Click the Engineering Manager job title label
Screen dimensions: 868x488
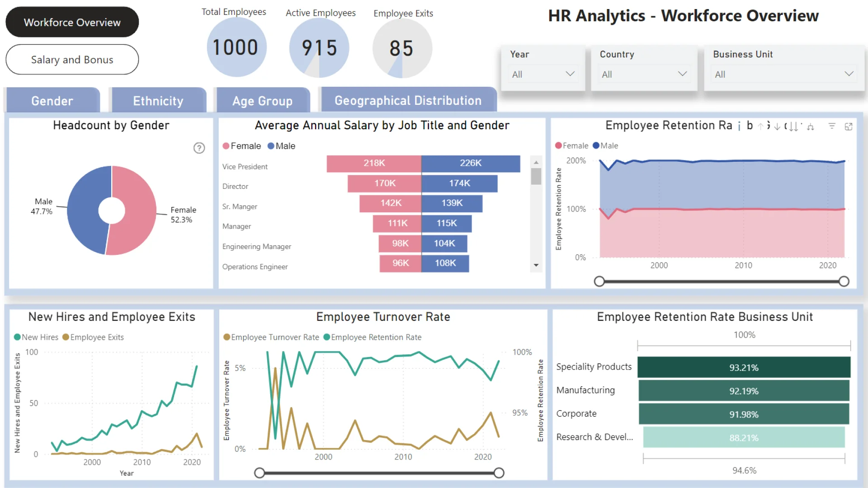tap(257, 247)
